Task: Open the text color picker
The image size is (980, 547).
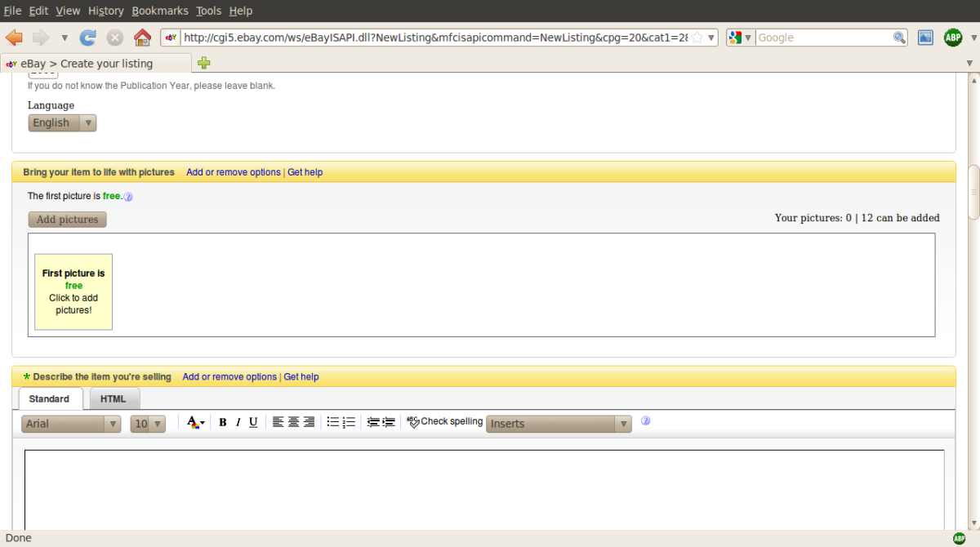Action: [195, 422]
